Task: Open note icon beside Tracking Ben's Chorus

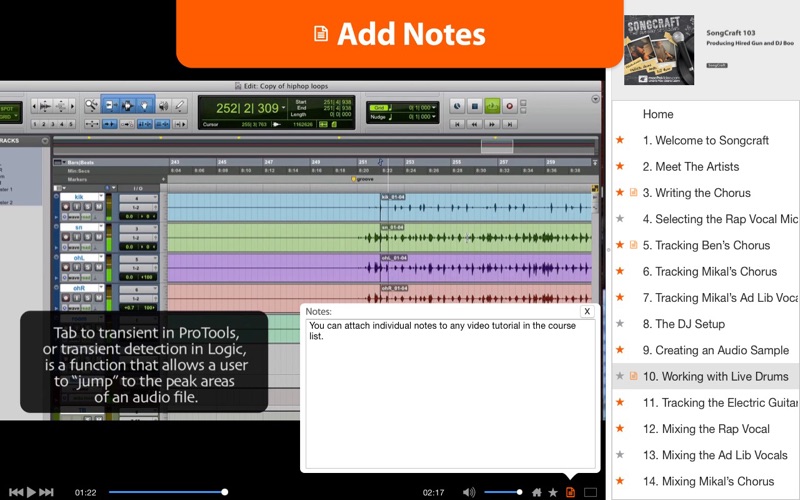Action: [x=633, y=245]
